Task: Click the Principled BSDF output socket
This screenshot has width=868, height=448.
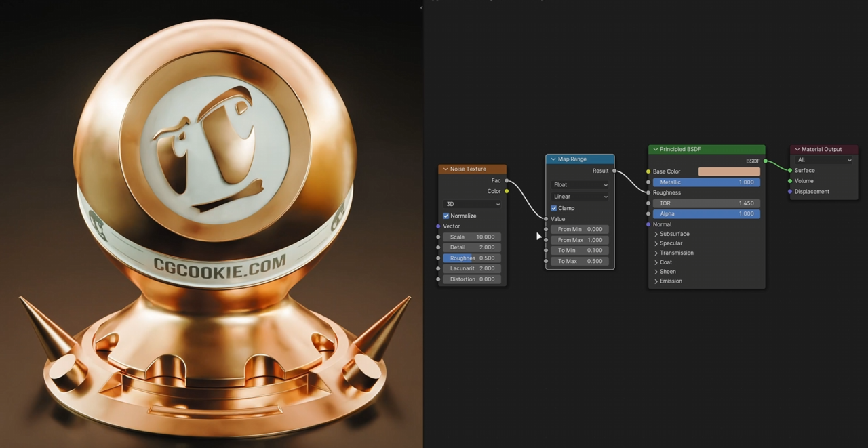Action: click(x=766, y=161)
